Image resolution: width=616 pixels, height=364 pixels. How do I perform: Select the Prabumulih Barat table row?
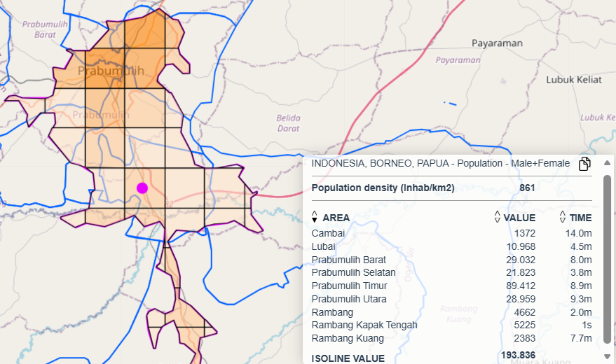pyautogui.click(x=451, y=260)
